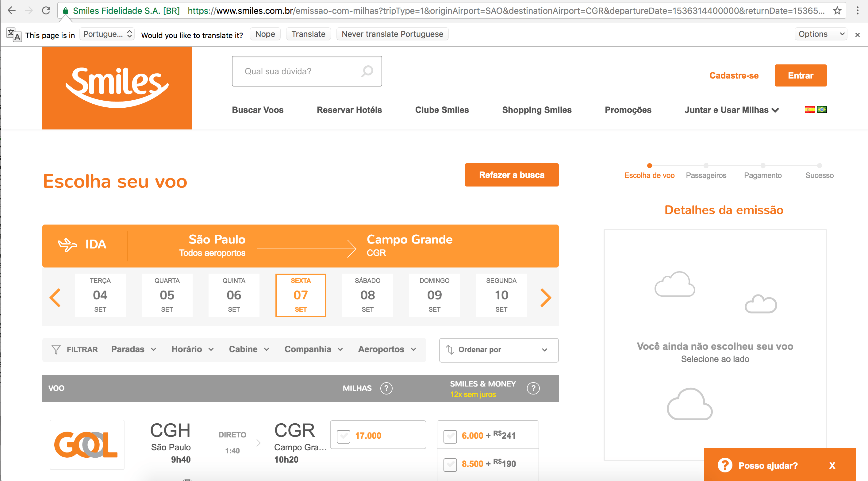Reload the page with the refresh icon
Image resolution: width=868 pixels, height=481 pixels.
[x=46, y=10]
